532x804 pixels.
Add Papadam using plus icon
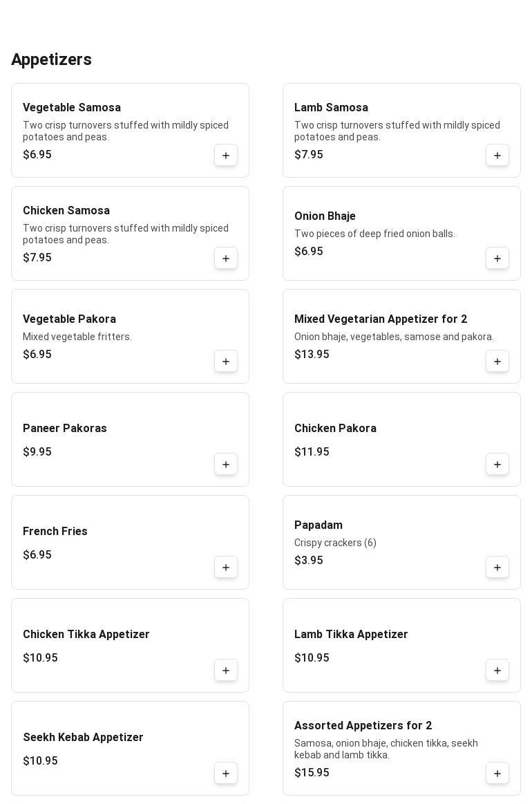click(x=497, y=568)
